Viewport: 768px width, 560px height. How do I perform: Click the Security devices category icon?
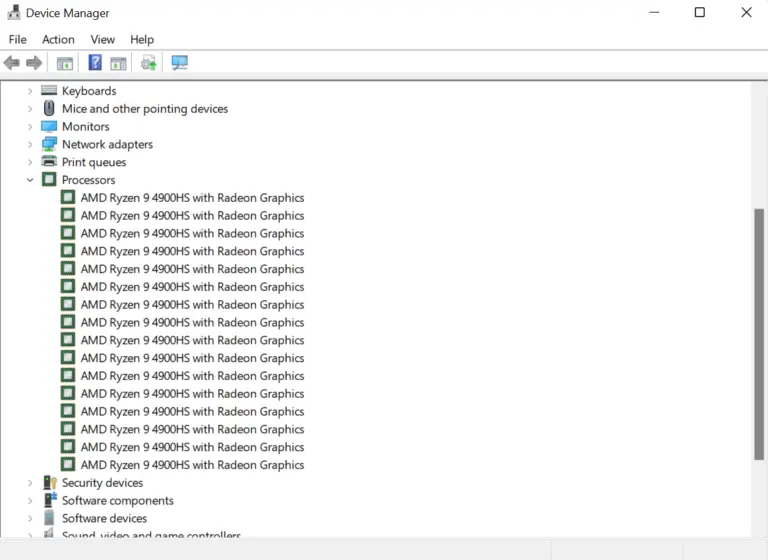[x=49, y=483]
